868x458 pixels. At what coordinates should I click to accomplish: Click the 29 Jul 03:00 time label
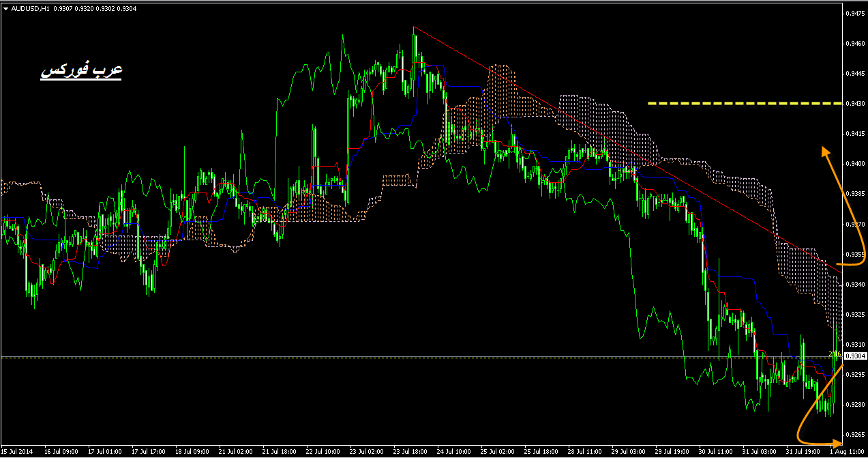click(628, 451)
